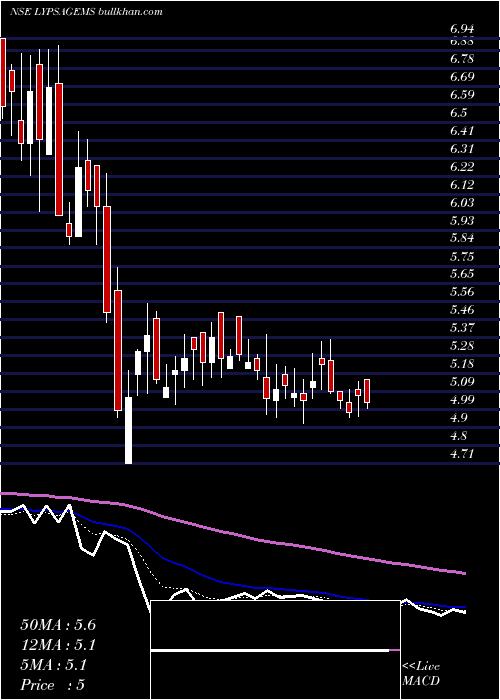Select the 4.9 price axis label
500x700 pixels.
(458, 418)
